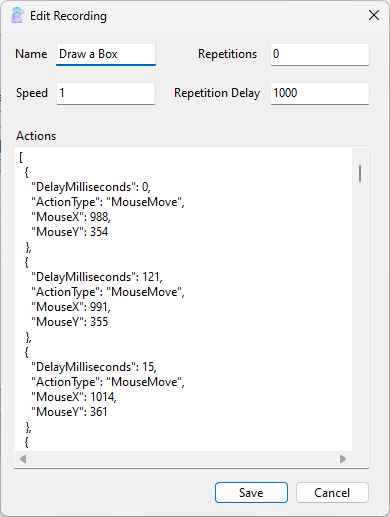
Task: Cancel editing the recording
Action: point(332,492)
